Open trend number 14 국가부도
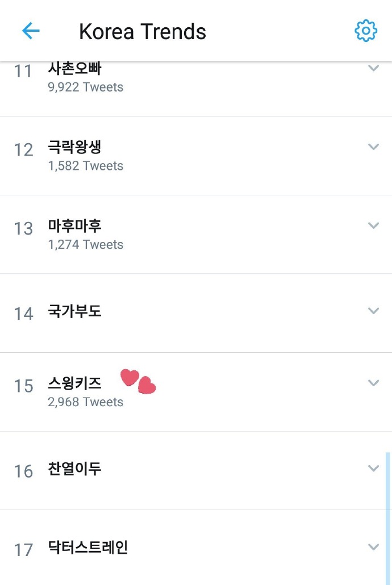Viewport: 392px width, 585px height. tap(75, 312)
